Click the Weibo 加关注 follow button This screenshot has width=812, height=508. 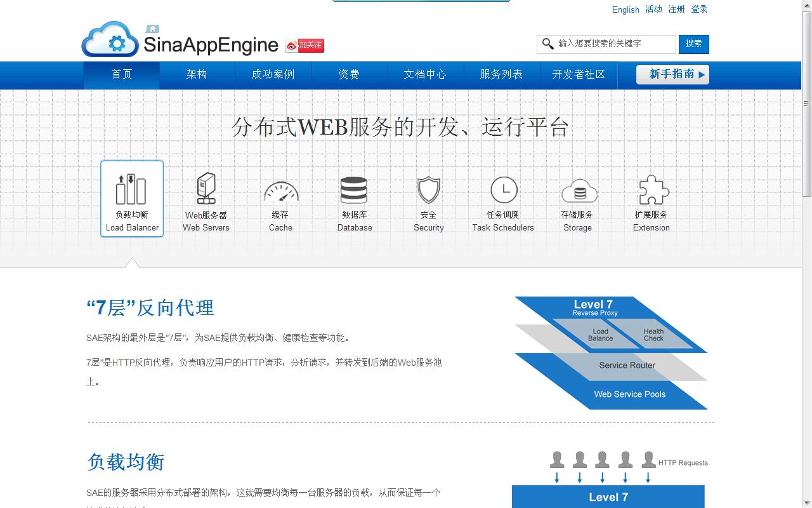click(304, 45)
